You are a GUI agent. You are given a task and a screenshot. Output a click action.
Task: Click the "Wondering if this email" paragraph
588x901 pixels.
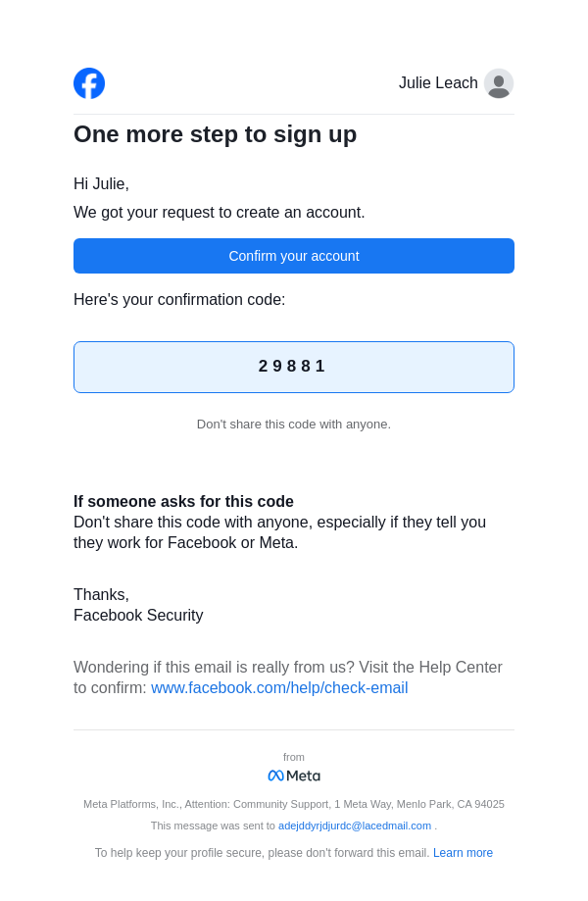click(288, 668)
